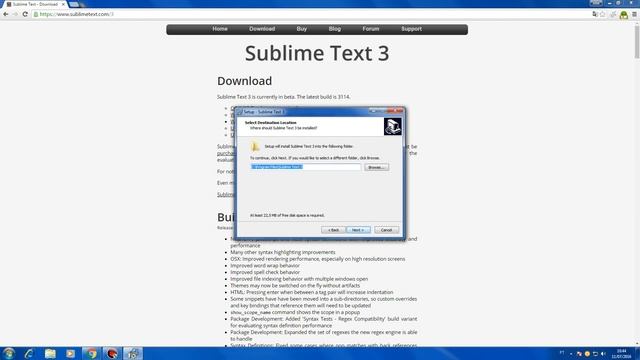Screen dimensions: 640x360
Task: Go forward using browser forward arrow
Action: click(x=15, y=14)
